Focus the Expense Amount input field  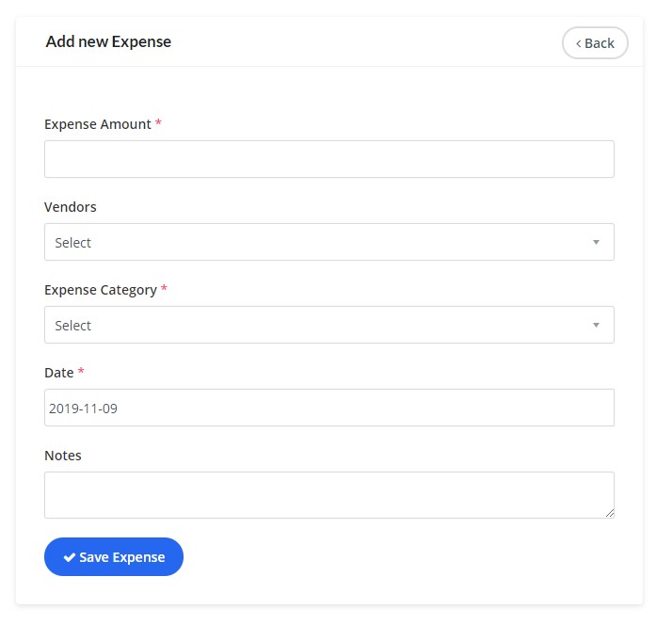(x=328, y=159)
